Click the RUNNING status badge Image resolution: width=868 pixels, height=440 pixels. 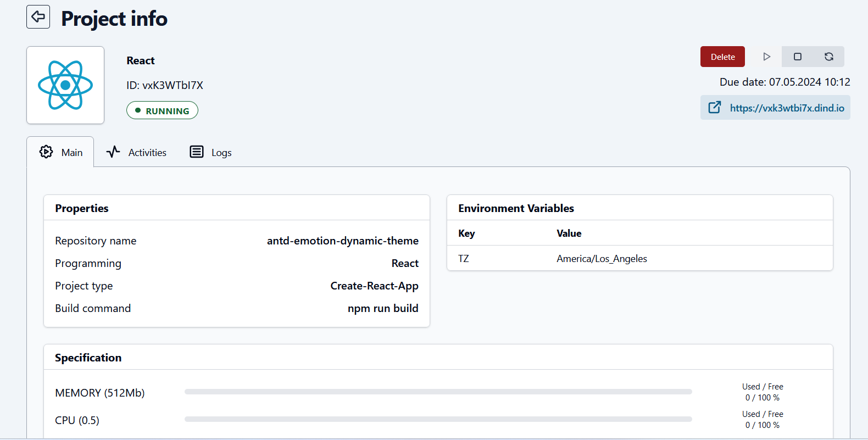pos(162,110)
